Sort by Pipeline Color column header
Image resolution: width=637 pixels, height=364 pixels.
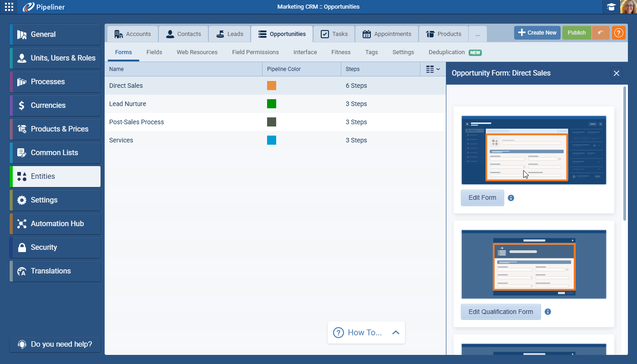pyautogui.click(x=302, y=69)
